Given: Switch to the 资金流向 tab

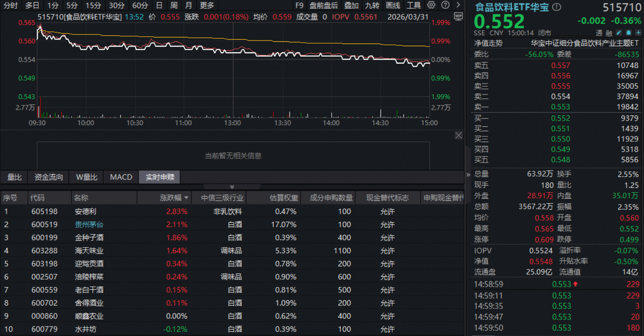Looking at the screenshot, I should tap(48, 177).
